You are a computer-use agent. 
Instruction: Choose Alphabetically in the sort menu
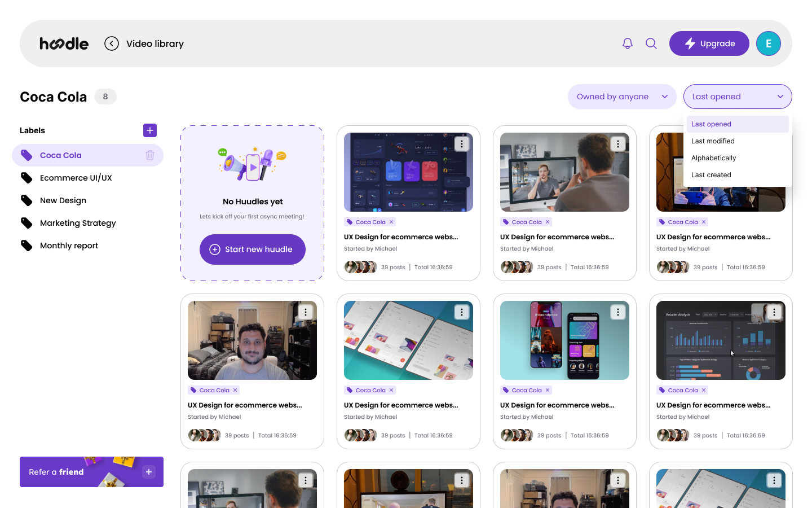738,158
